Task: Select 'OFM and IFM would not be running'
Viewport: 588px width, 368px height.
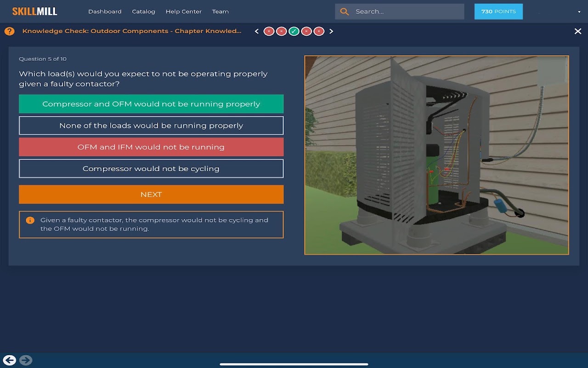Action: 151,147
